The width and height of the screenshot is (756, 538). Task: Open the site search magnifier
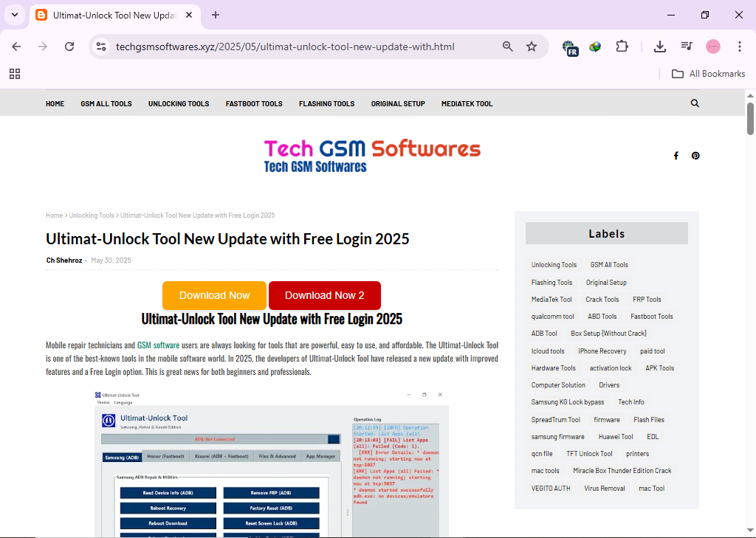695,103
